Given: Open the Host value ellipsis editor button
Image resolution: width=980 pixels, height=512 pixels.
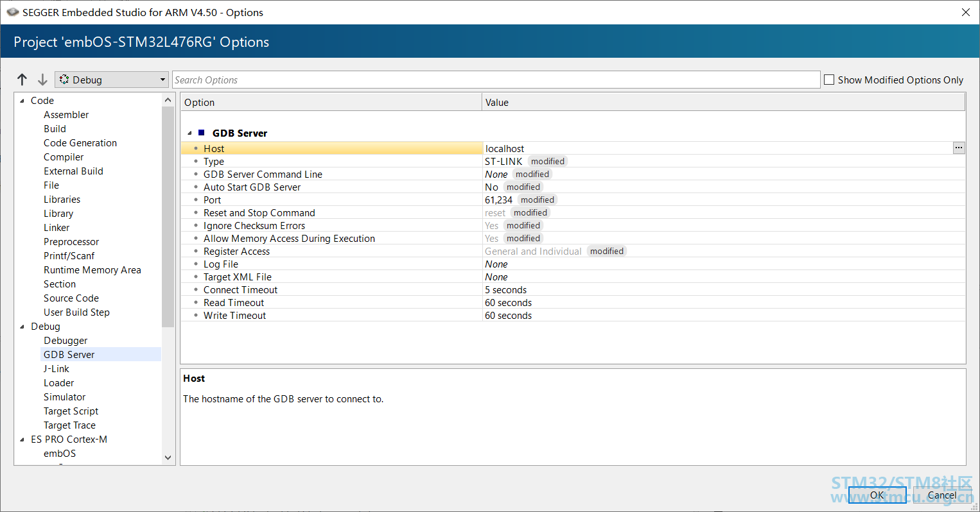Looking at the screenshot, I should 958,148.
